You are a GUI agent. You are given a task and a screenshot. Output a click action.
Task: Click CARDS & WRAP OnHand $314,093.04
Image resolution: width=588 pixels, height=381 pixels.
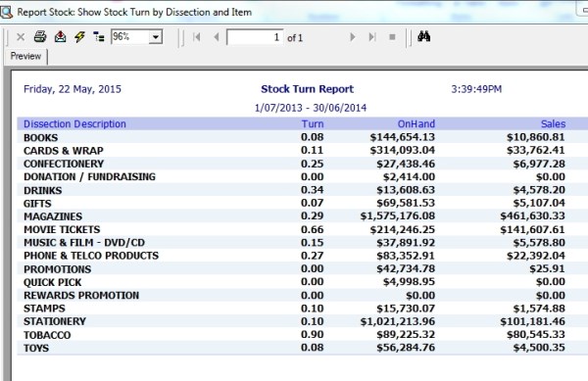click(x=403, y=150)
